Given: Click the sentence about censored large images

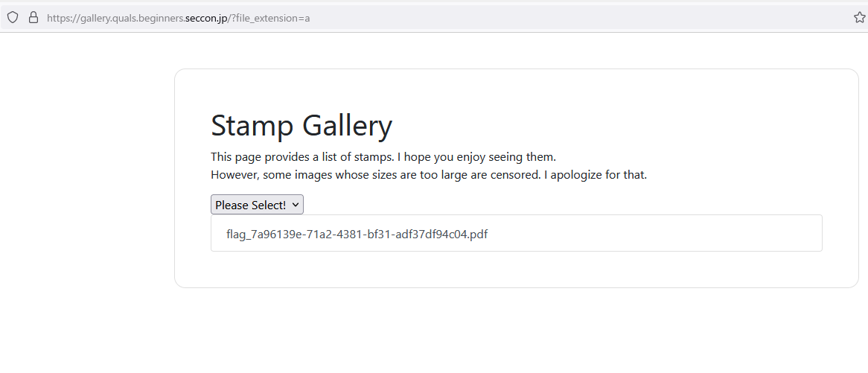Looking at the screenshot, I should (429, 176).
